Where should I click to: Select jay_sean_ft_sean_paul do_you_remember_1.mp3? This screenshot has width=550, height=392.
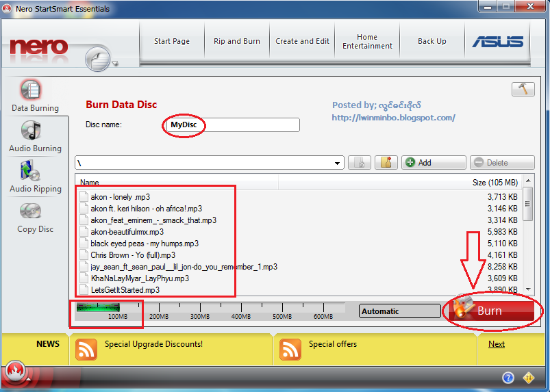click(184, 267)
